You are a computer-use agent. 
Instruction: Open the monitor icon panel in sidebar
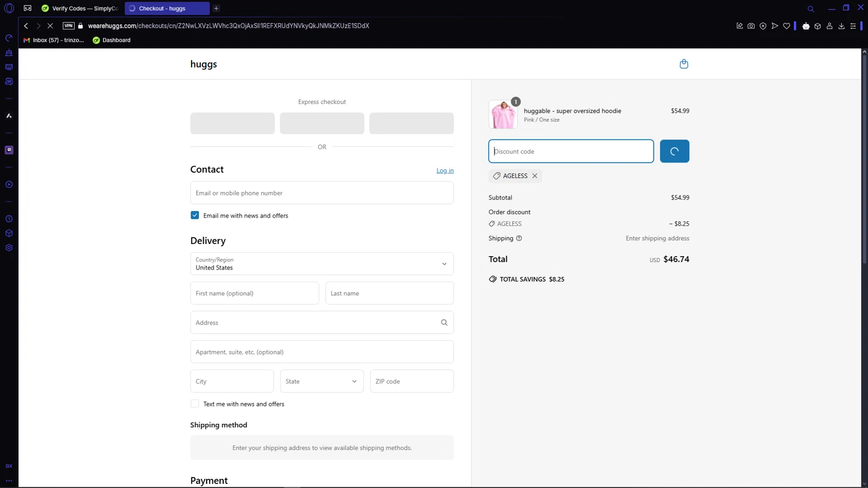coord(9,67)
